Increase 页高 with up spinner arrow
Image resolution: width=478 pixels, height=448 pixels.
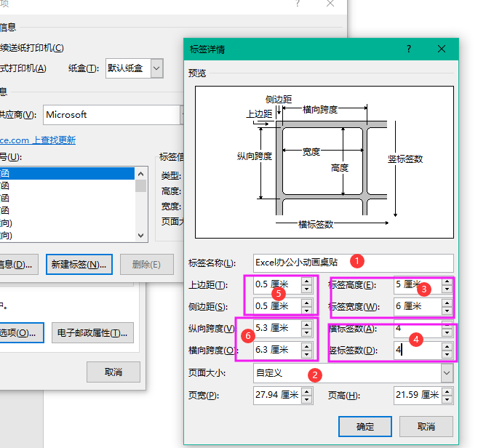pyautogui.click(x=447, y=391)
